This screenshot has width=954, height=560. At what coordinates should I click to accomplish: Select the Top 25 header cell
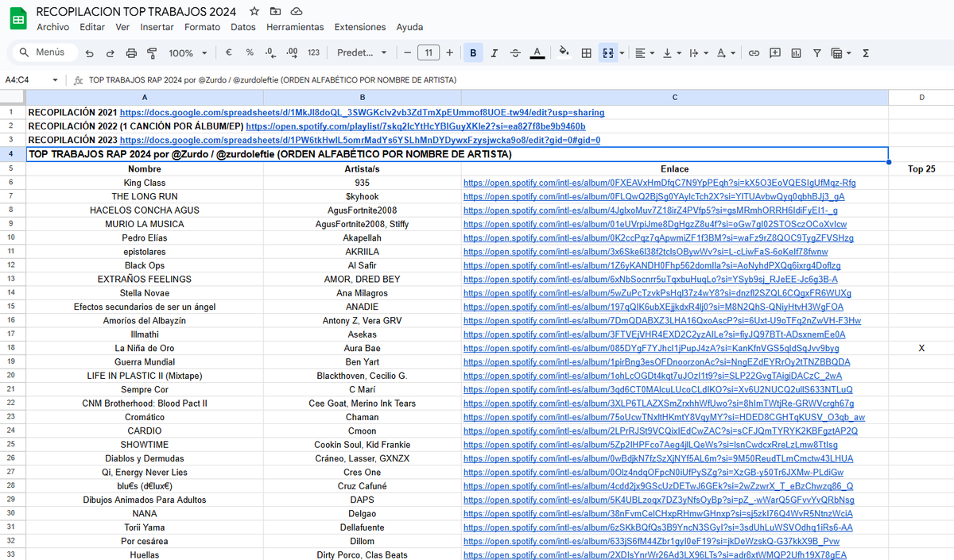tap(921, 168)
